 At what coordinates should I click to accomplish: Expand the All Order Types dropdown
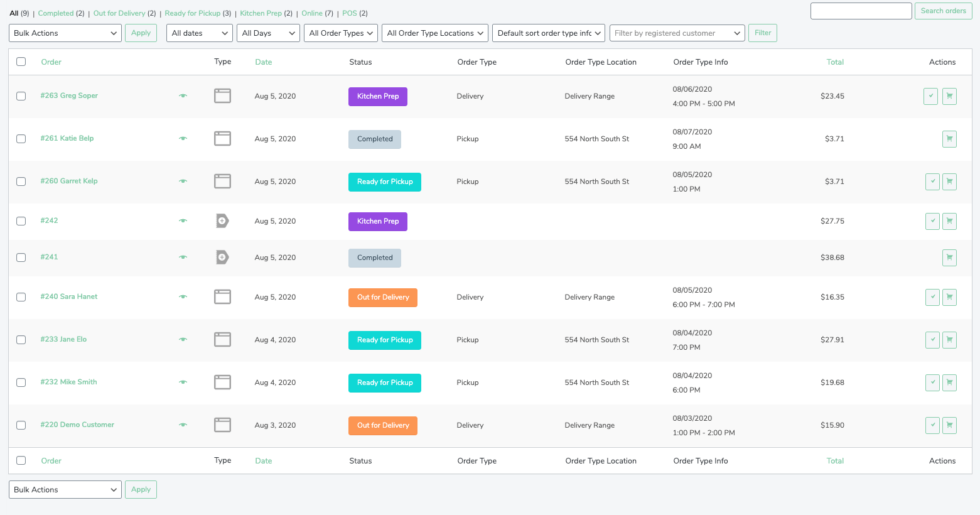(x=340, y=33)
